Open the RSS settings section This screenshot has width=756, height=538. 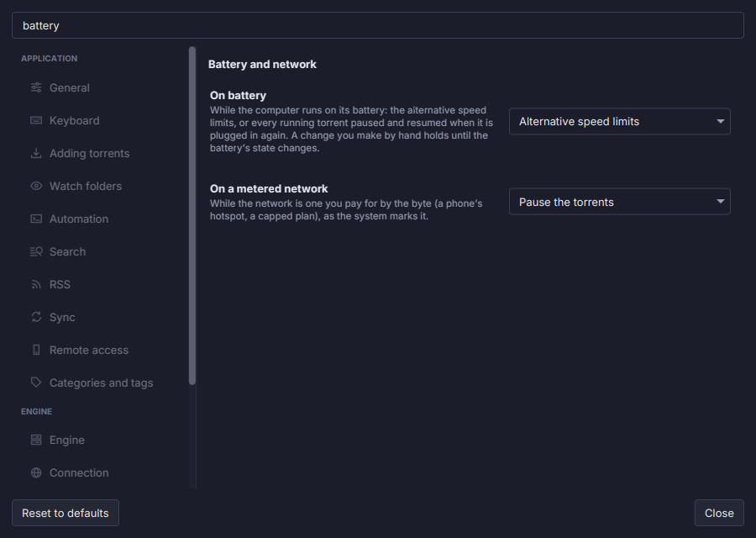tap(102, 284)
